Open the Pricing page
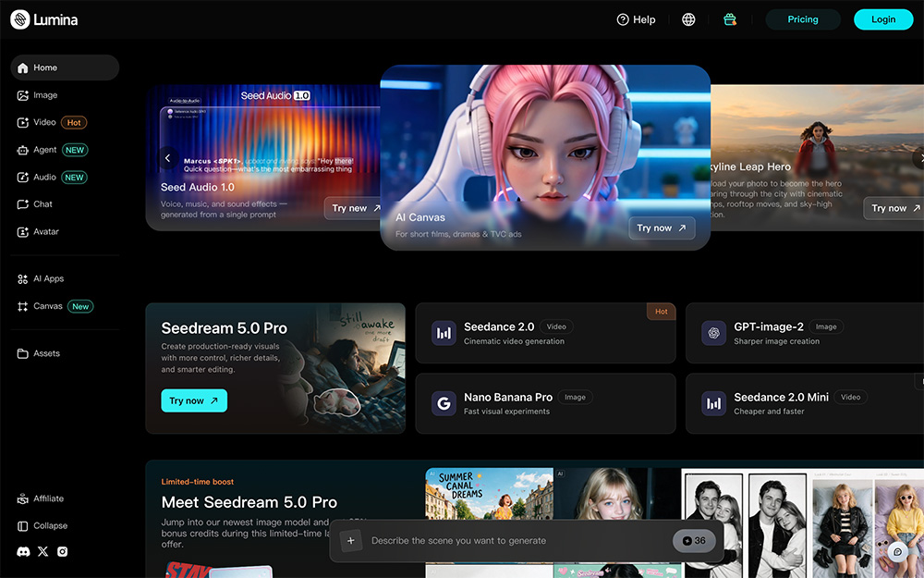Image resolution: width=924 pixels, height=578 pixels. point(803,19)
